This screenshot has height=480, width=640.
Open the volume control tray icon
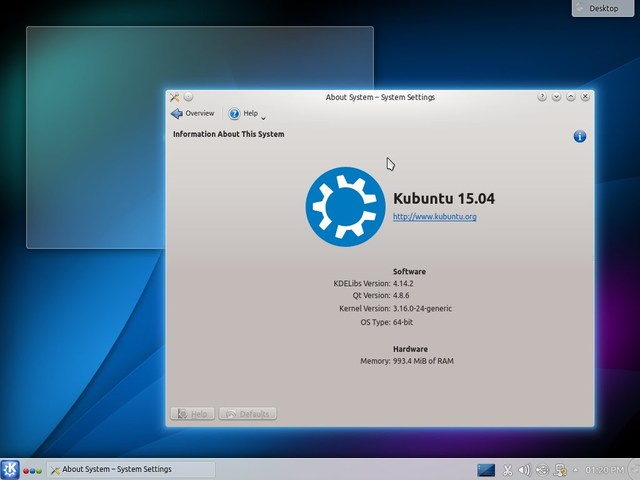pos(524,470)
